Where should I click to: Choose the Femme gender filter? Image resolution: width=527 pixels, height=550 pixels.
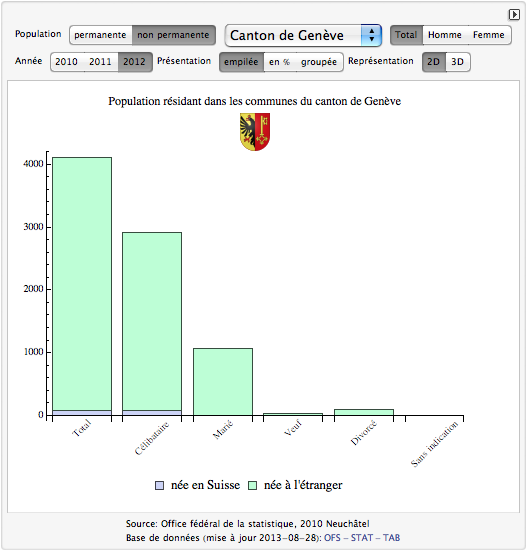pos(489,35)
